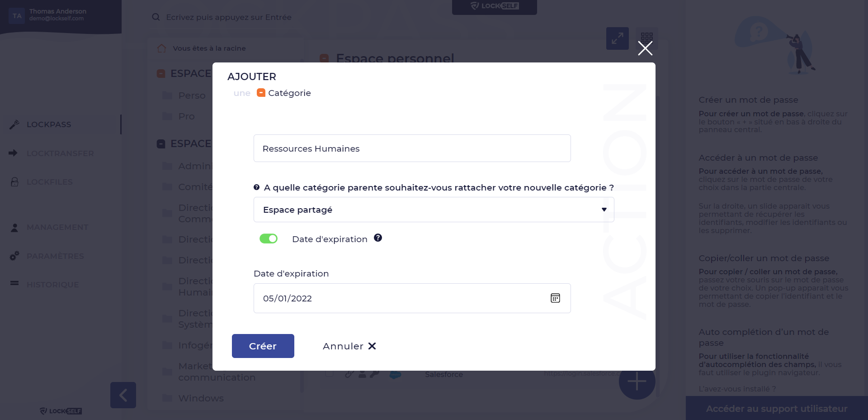Disable the Date d'expiration toggle

[x=269, y=239]
